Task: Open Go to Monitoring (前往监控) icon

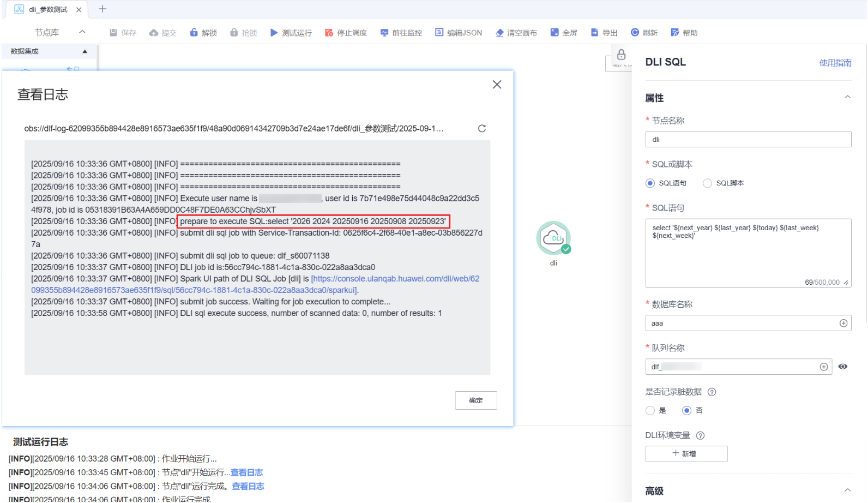Action: pyautogui.click(x=384, y=33)
